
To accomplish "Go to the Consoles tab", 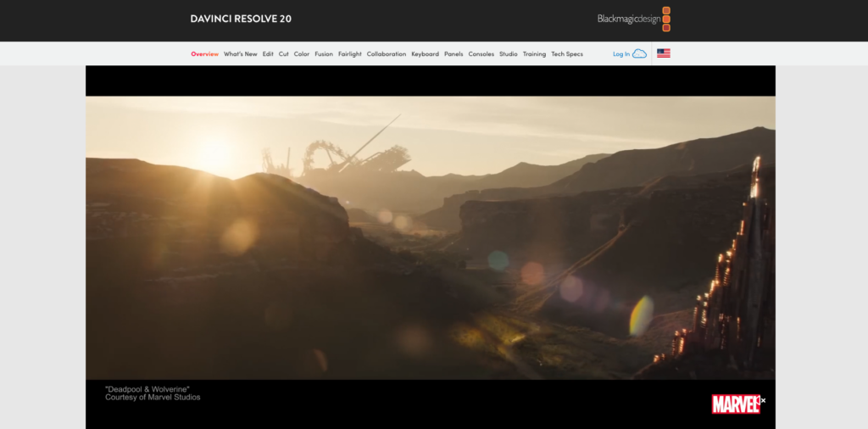I will 481,54.
